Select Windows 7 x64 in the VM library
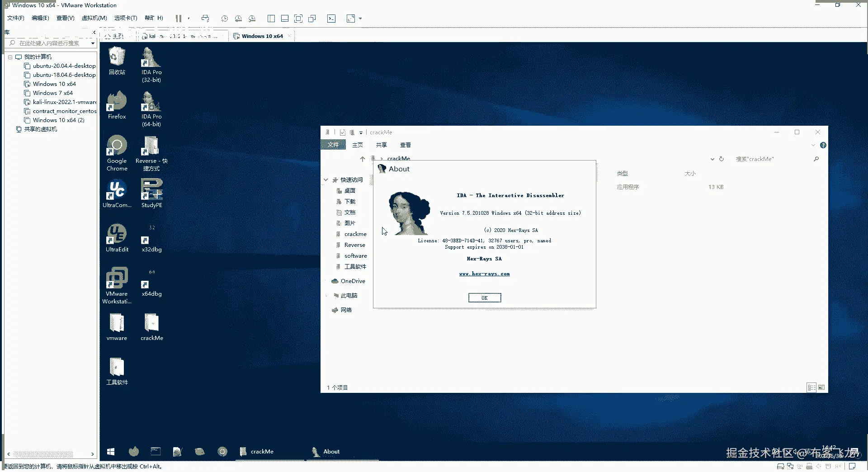Screen dimensions: 868x472 [x=48, y=93]
